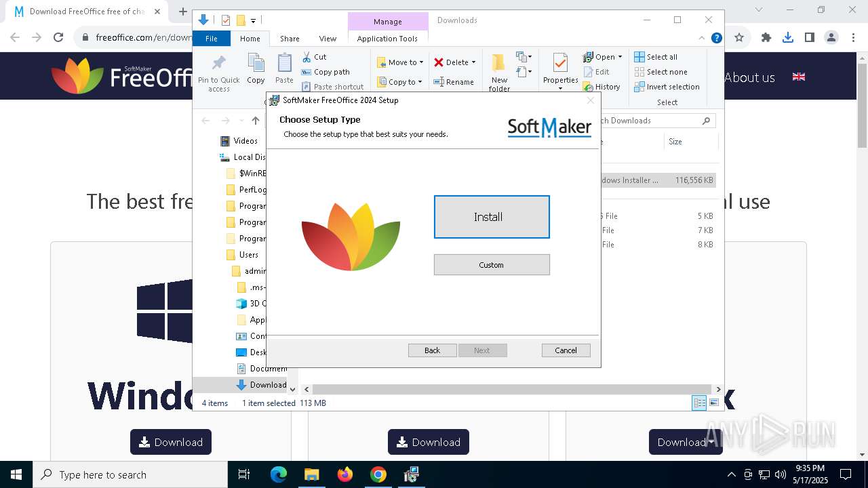Screen dimensions: 868x488
Task: Expand the Delete options arrow
Action: coord(473,62)
